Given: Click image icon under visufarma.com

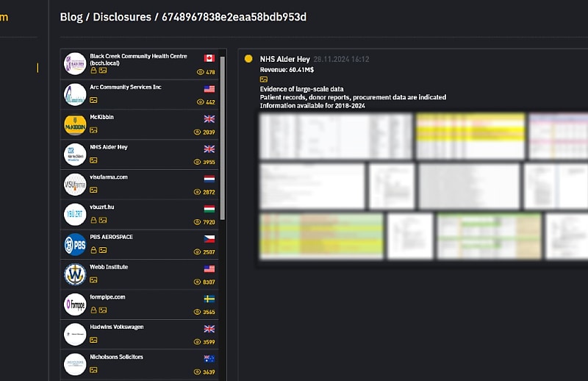Looking at the screenshot, I should [x=93, y=190].
